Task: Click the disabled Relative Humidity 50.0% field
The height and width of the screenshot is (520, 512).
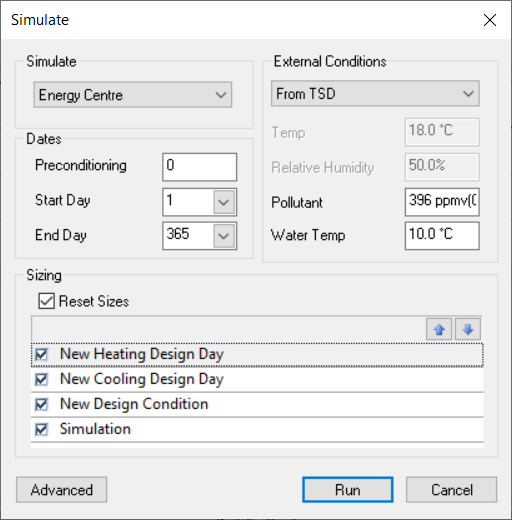Action: point(442,167)
